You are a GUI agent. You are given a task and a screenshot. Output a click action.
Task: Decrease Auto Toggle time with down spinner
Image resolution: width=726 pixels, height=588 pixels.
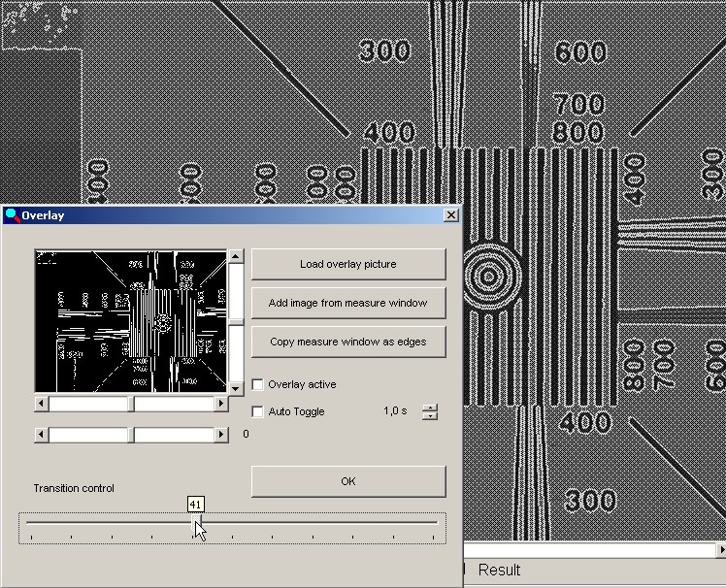[x=430, y=416]
